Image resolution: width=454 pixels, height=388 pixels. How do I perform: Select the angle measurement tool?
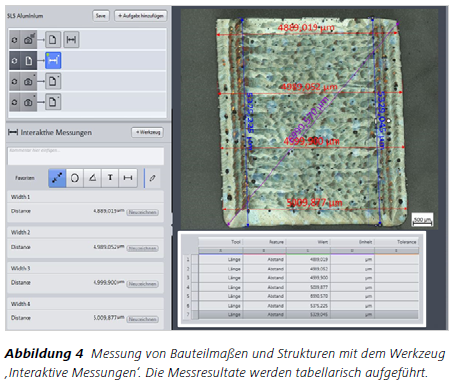[92, 178]
